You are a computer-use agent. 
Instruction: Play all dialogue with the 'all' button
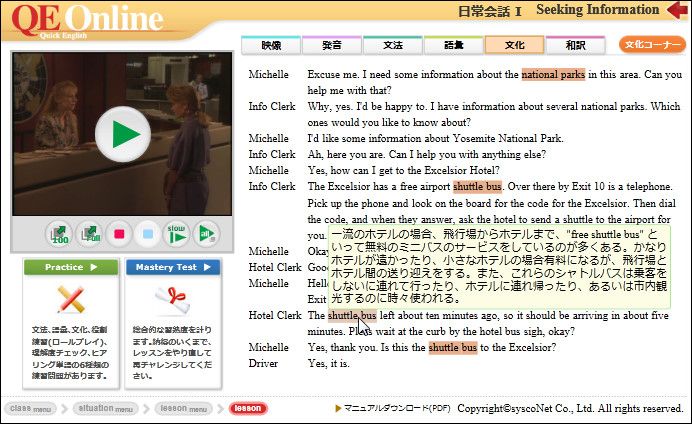coord(206,234)
